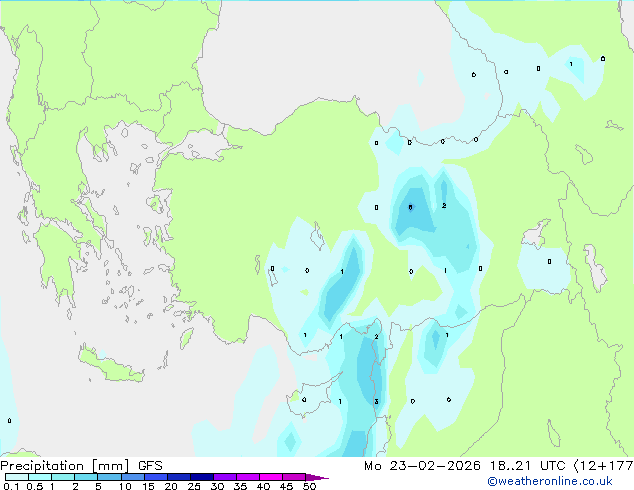This screenshot has width=634, height=490.
Task: Click the '(12+177' forecast run text
Action: [604, 466]
